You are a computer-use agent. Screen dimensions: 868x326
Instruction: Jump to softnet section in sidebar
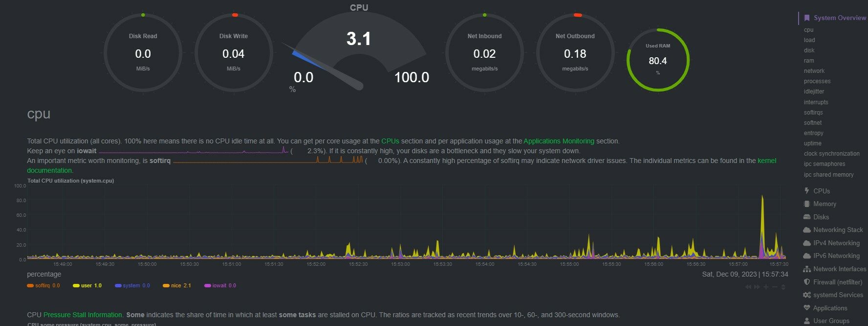click(813, 123)
